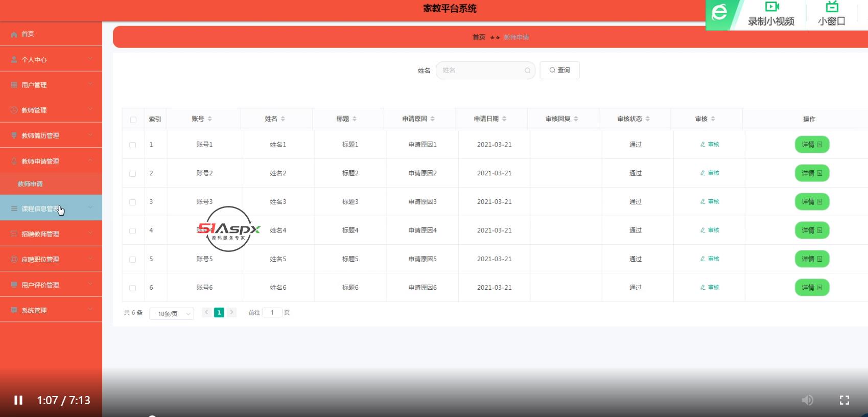Open 详情 for row 账号1
Image resolution: width=868 pixels, height=417 pixels.
click(x=812, y=145)
